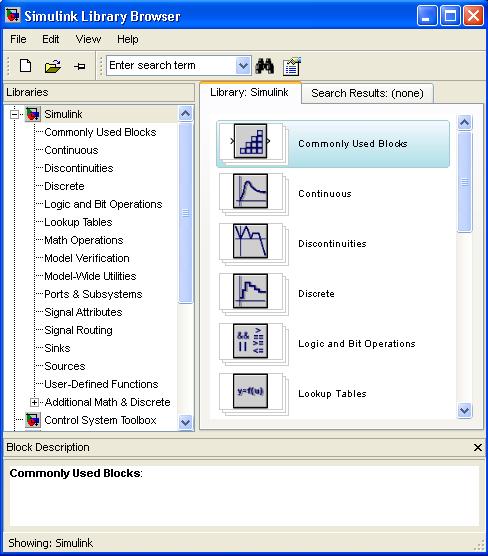Maximize the Simulink Library Browser window
The image size is (488, 556).
[x=450, y=16]
